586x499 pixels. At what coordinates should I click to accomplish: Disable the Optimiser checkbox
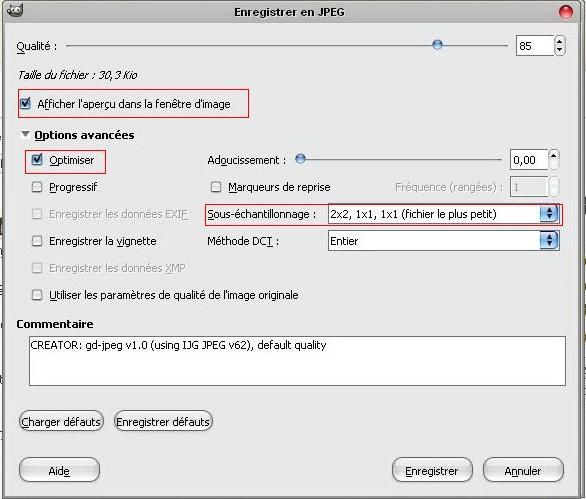(37, 160)
